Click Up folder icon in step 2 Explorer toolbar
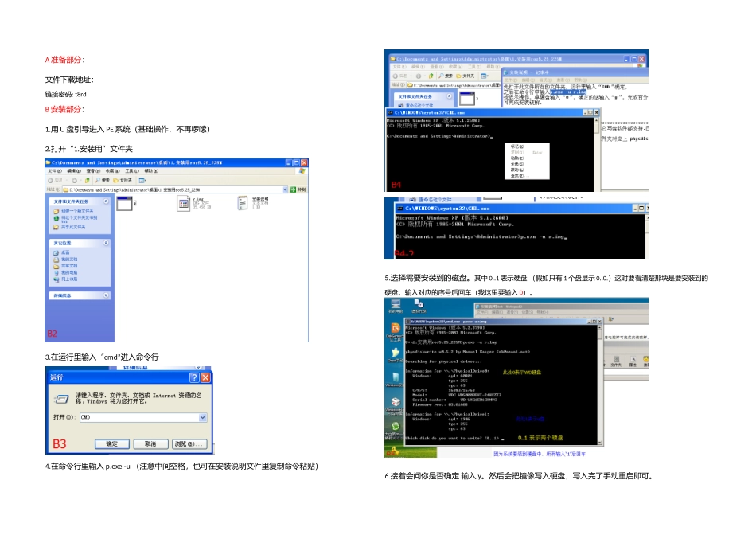This screenshot has width=756, height=535. (x=88, y=181)
